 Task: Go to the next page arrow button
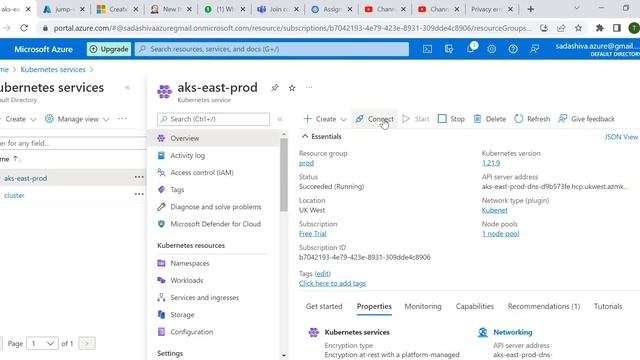[87, 343]
